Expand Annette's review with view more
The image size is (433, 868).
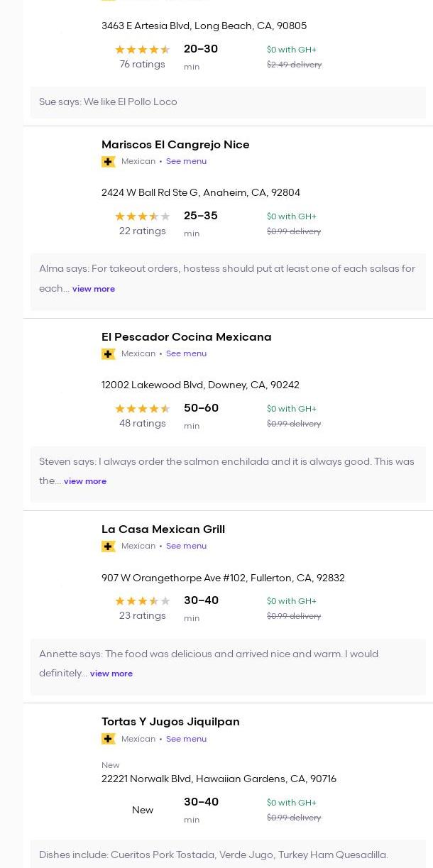coord(111,674)
